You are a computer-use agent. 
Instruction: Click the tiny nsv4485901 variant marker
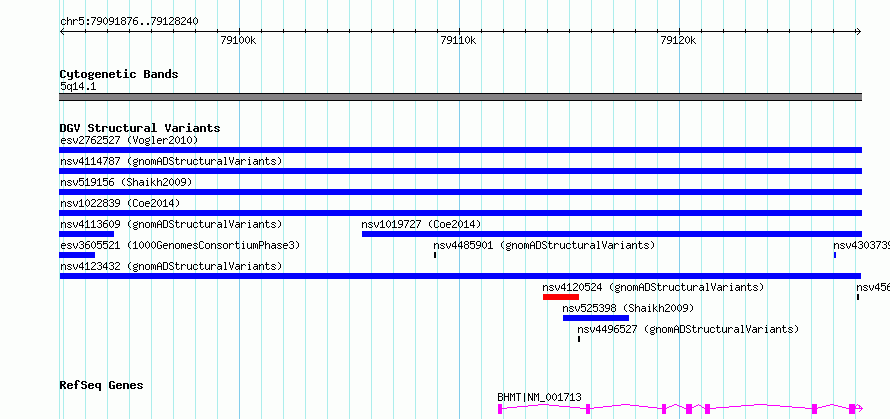pyautogui.click(x=435, y=255)
